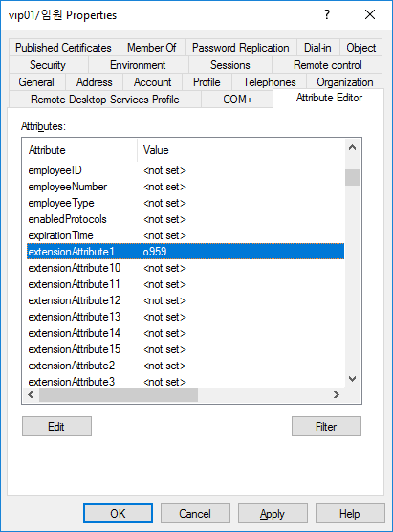Screen dimensions: 393x532
Task: Open the Environment tab
Action: [x=138, y=65]
